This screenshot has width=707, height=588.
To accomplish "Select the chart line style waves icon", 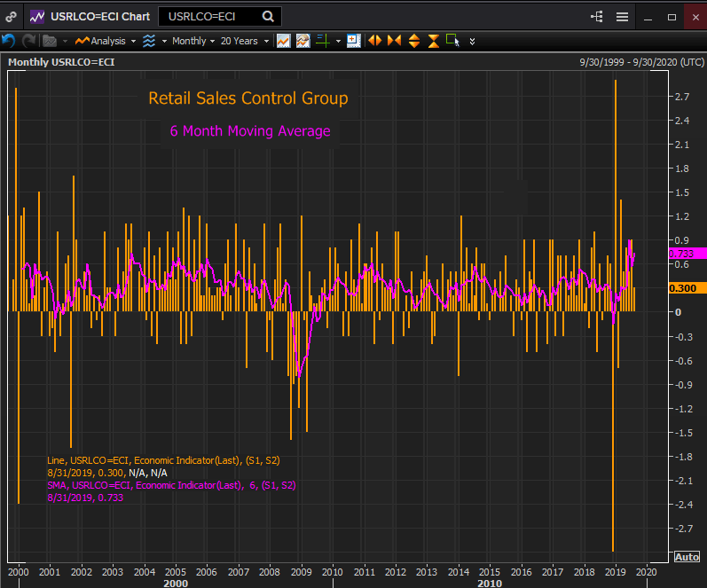I will click(149, 41).
